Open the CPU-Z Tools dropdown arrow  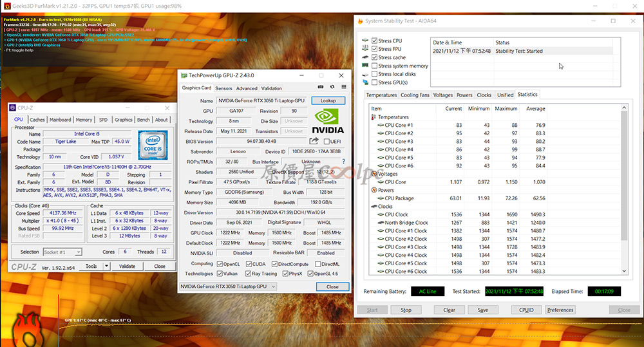[106, 266]
